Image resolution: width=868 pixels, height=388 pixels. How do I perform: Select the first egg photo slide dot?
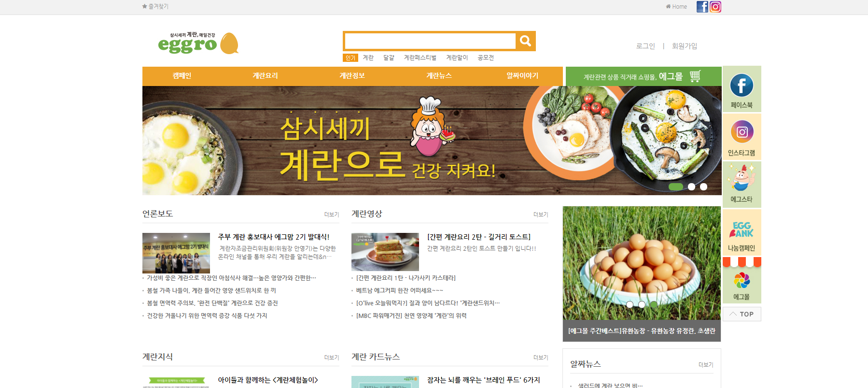point(630,304)
